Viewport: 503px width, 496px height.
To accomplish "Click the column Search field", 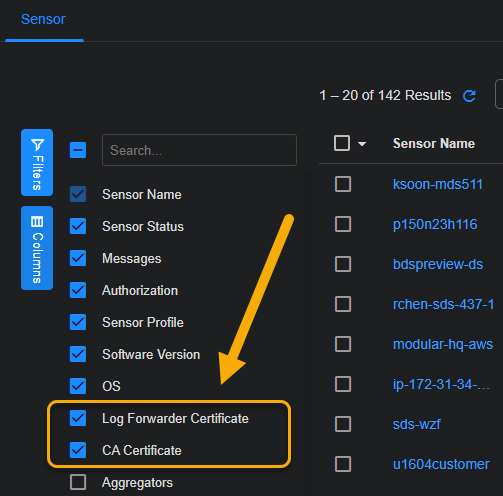I will [x=199, y=150].
